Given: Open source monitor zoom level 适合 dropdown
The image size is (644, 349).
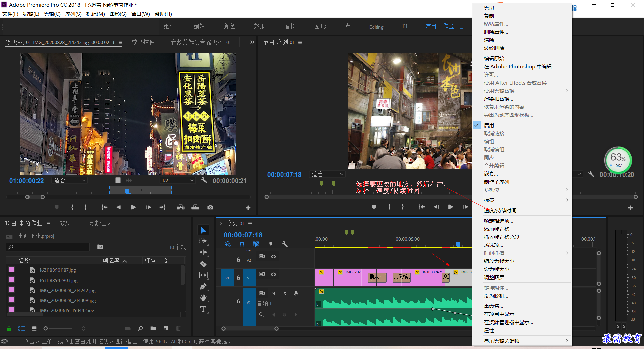Looking at the screenshot, I should point(70,180).
